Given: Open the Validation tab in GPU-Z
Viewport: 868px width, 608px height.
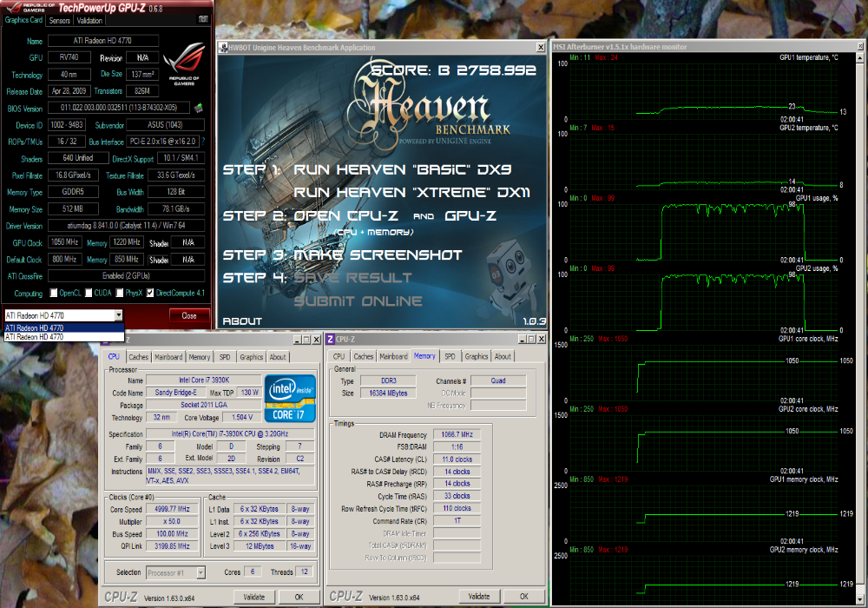Looking at the screenshot, I should click(89, 21).
